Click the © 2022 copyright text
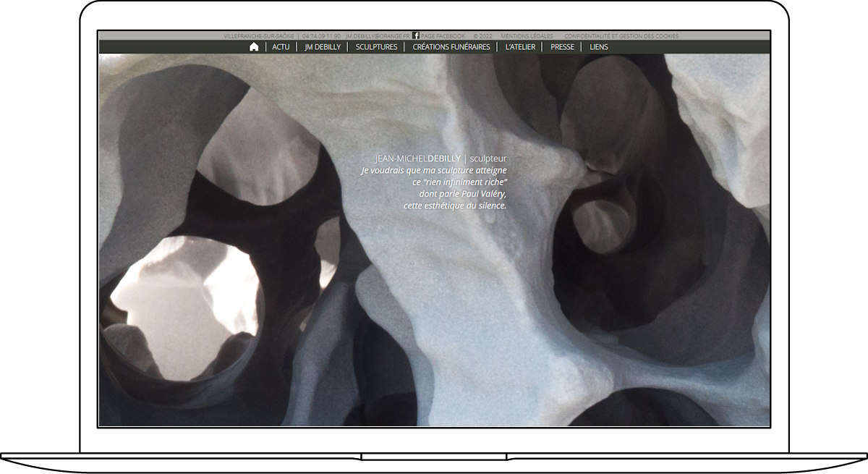The height and width of the screenshot is (474, 868). click(482, 36)
